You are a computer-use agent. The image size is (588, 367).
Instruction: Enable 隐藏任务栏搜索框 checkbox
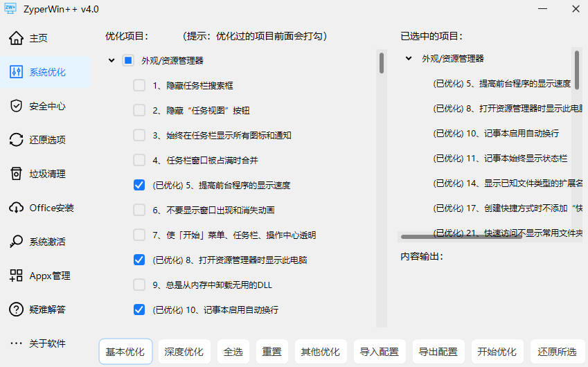click(x=139, y=85)
